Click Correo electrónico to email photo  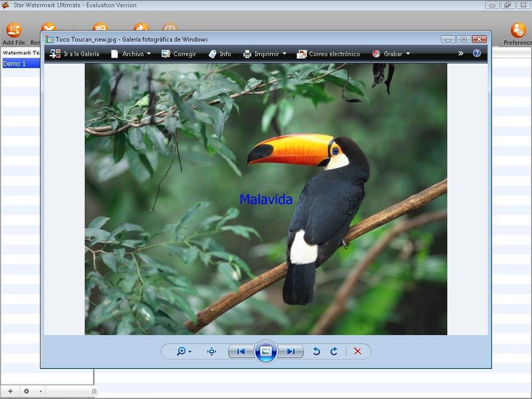pos(328,54)
